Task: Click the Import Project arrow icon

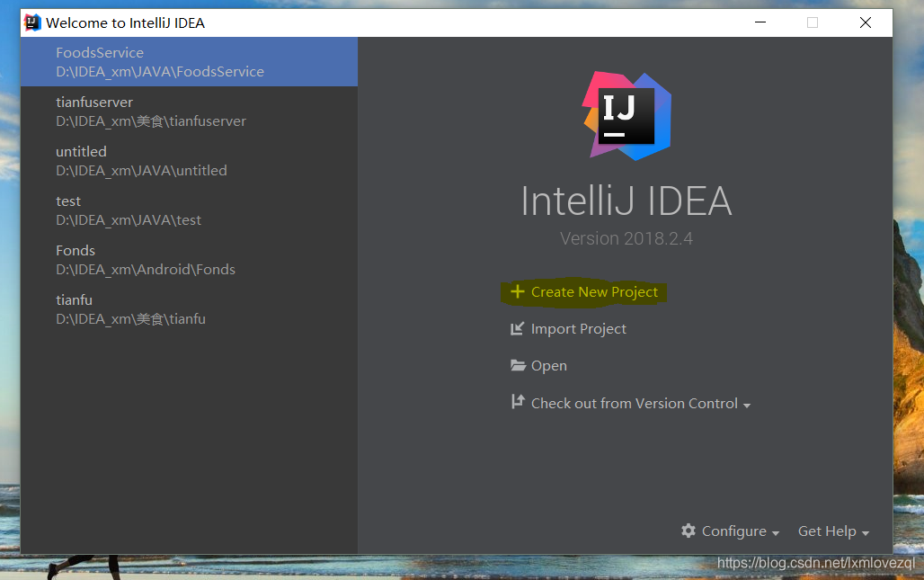Action: click(517, 328)
